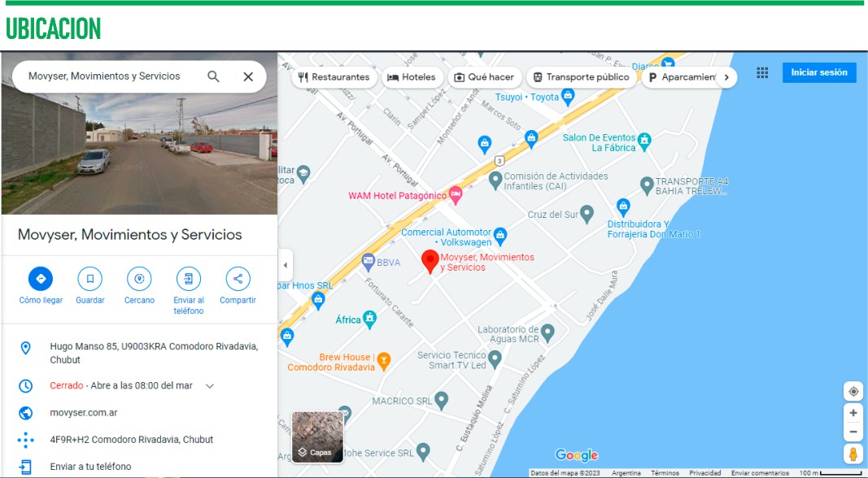The width and height of the screenshot is (868, 478).
Task: Click the 100 m map scale
Action: point(831,473)
